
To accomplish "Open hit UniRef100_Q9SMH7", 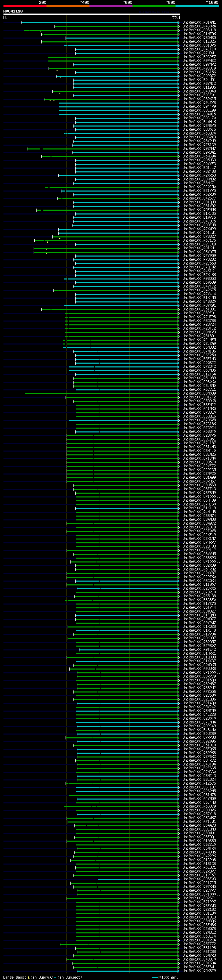I will tap(199, 149).
